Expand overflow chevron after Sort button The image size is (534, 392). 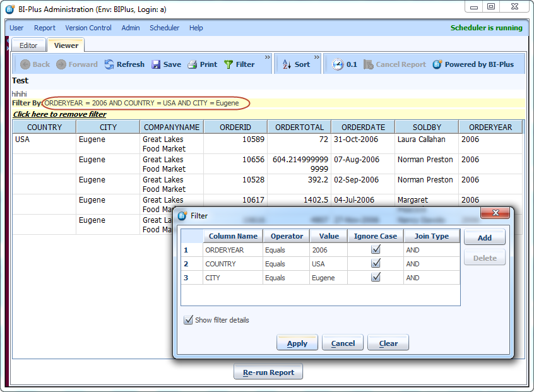tap(317, 57)
